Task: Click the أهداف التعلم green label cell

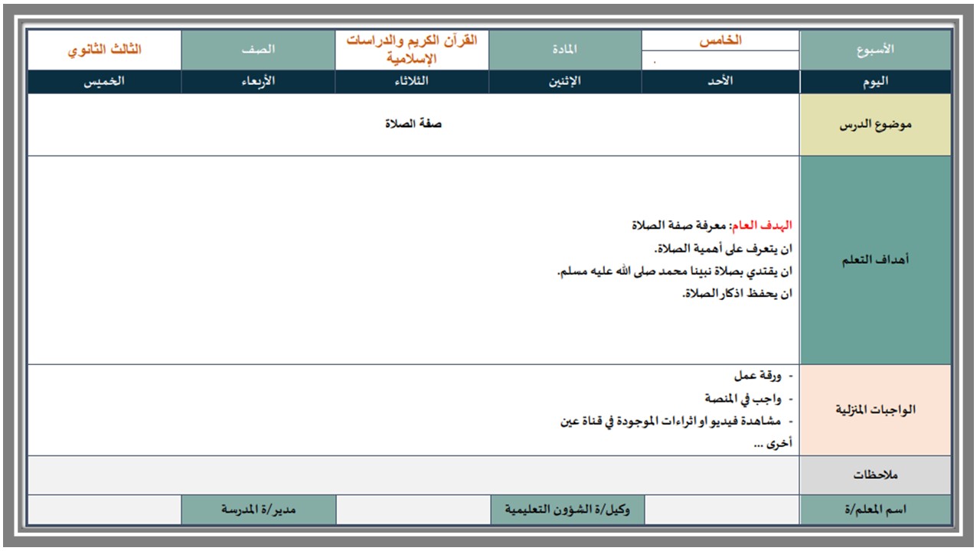Action: (x=875, y=260)
